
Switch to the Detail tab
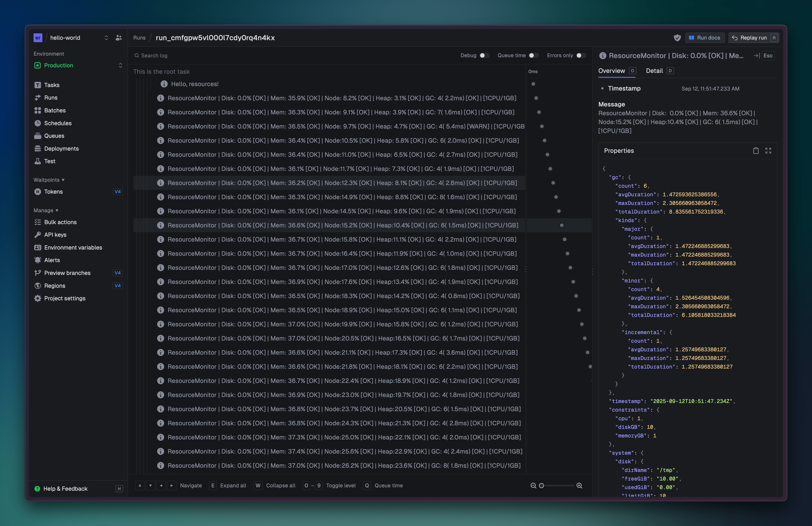tap(654, 71)
